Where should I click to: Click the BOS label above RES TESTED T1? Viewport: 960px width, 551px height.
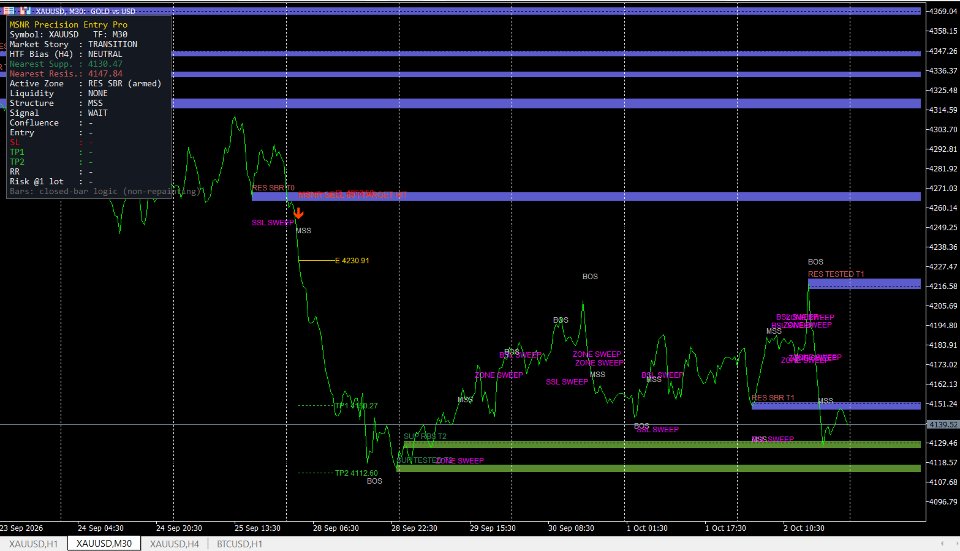point(816,261)
